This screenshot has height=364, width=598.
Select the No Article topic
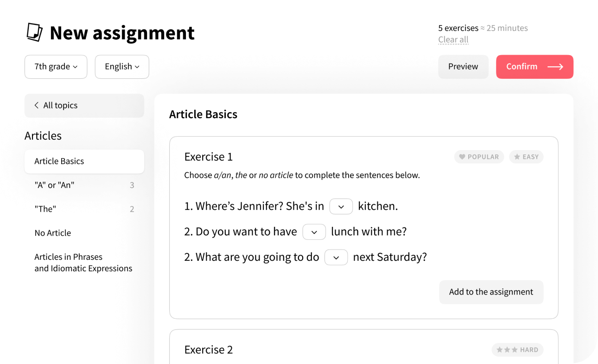click(53, 233)
